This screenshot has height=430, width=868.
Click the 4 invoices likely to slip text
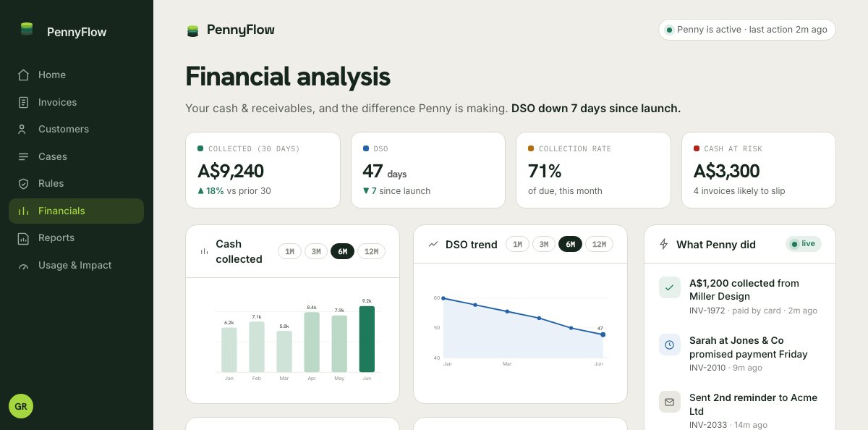coord(739,191)
